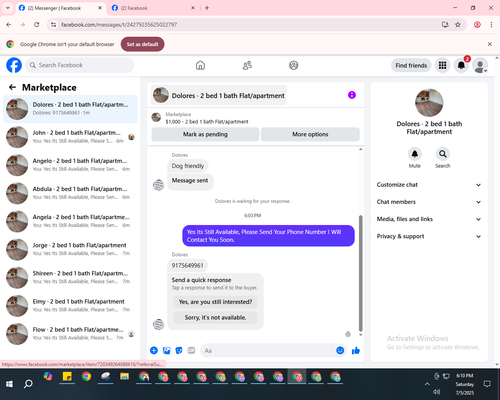The width and height of the screenshot is (500, 400).
Task: Switch to the Messenger | Facebook tab
Action: pyautogui.click(x=60, y=8)
